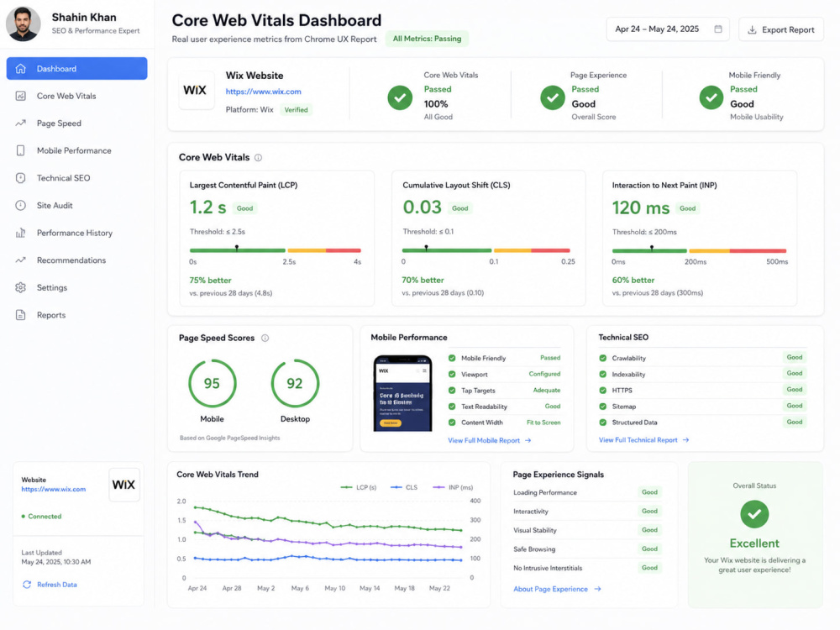
Task: Click the calendar icon in date range
Action: point(718,29)
